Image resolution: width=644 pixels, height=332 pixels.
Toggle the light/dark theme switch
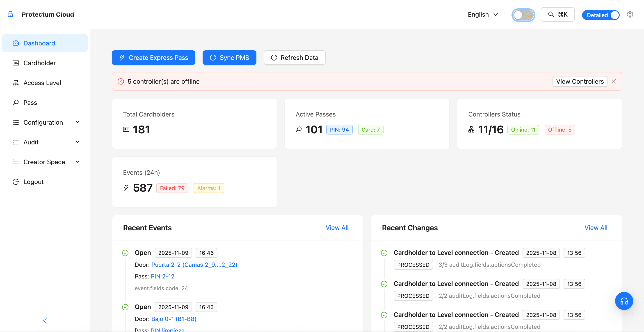click(523, 15)
